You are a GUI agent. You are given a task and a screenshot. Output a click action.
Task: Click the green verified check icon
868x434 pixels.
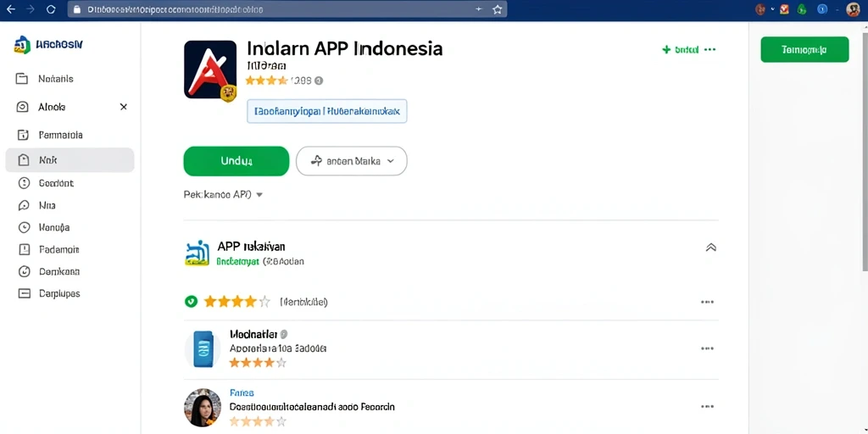point(191,302)
